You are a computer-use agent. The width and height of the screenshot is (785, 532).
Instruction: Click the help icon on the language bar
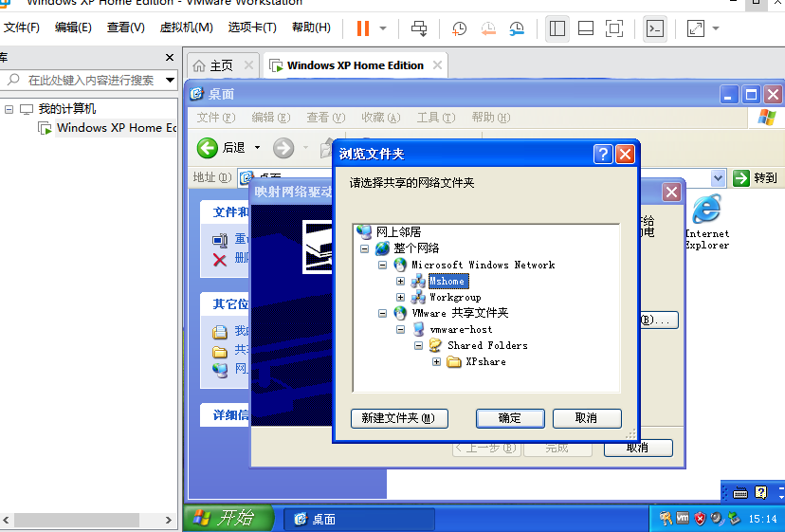(x=761, y=493)
